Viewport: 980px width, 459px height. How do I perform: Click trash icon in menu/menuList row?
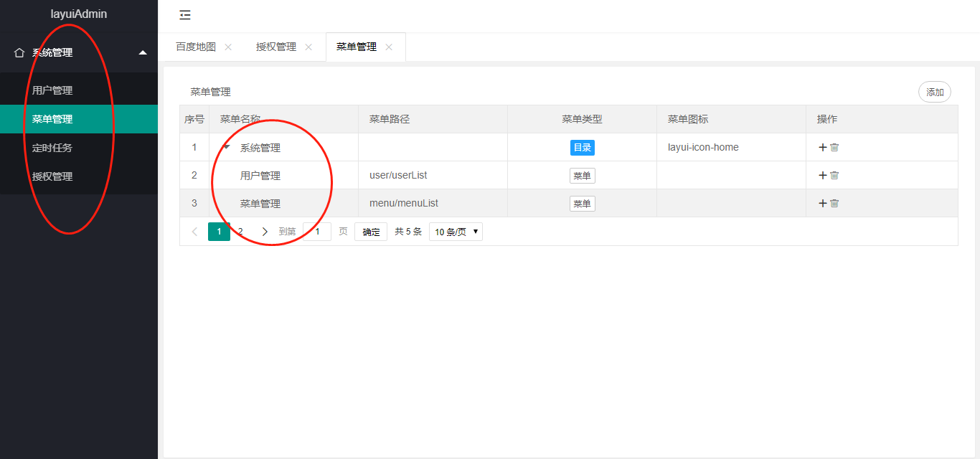click(x=834, y=203)
